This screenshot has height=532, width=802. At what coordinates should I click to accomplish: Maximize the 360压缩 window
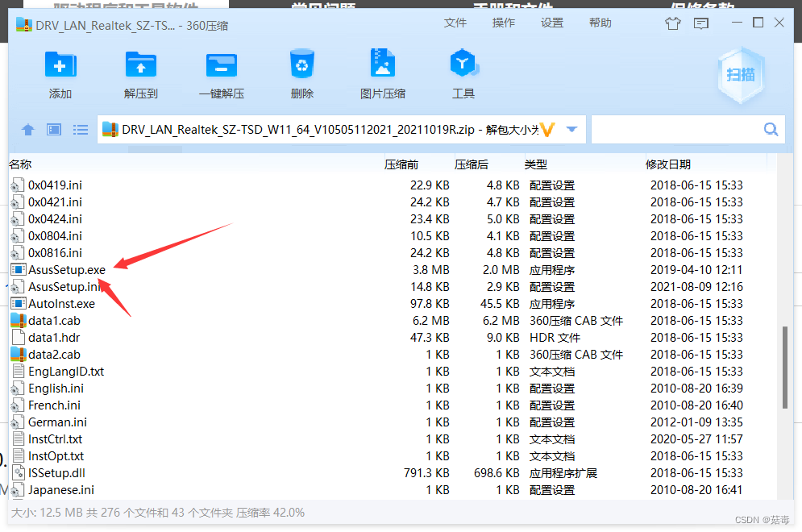pyautogui.click(x=758, y=23)
